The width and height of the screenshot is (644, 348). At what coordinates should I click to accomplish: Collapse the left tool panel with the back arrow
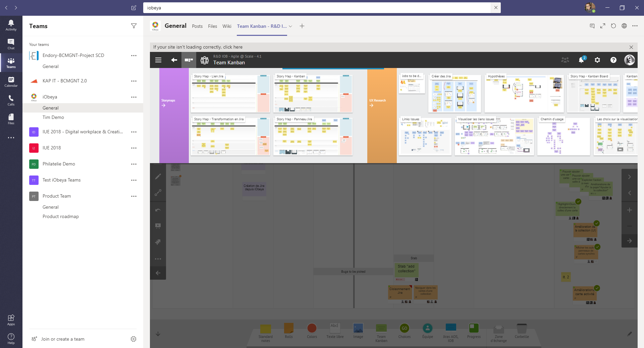point(158,273)
